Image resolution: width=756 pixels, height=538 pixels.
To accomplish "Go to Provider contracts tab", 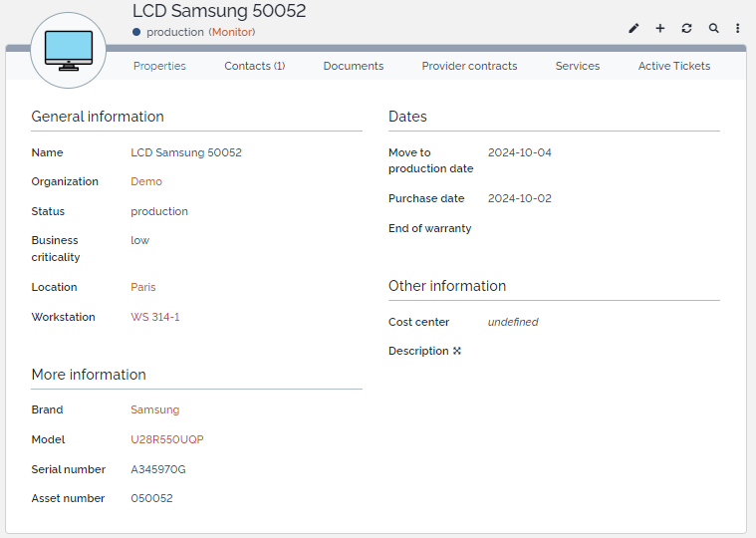I will pyautogui.click(x=469, y=66).
